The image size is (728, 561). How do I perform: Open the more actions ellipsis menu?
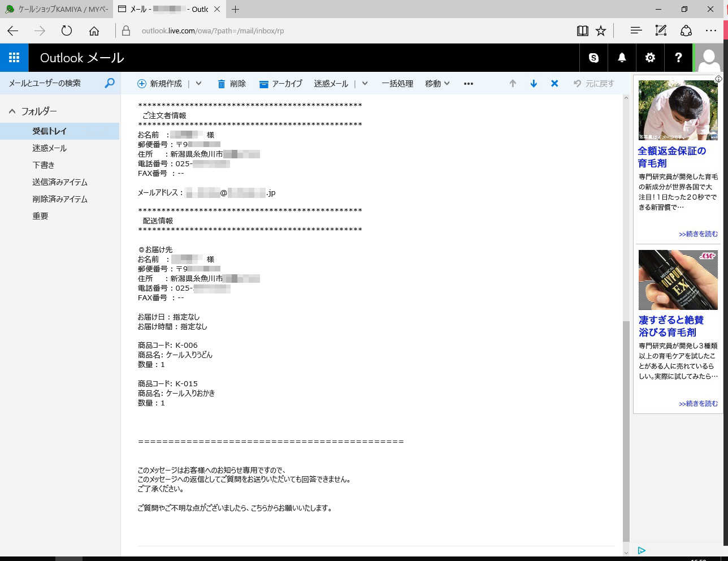click(469, 84)
